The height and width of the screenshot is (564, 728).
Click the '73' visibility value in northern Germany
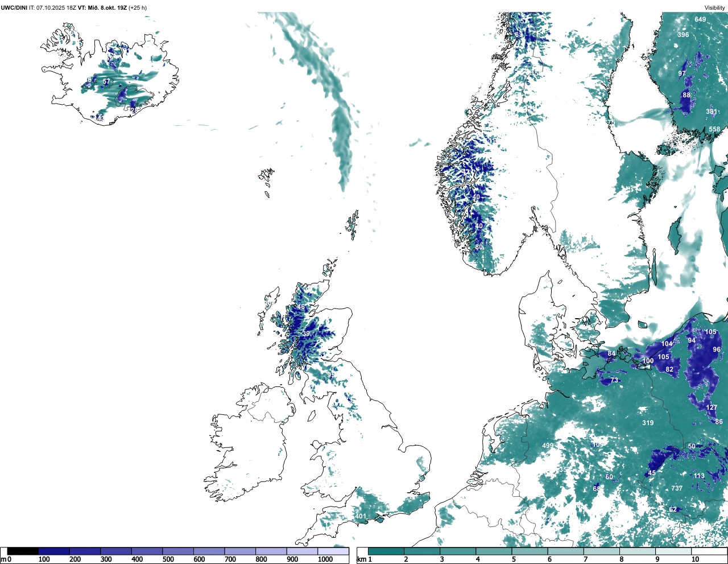(614, 381)
